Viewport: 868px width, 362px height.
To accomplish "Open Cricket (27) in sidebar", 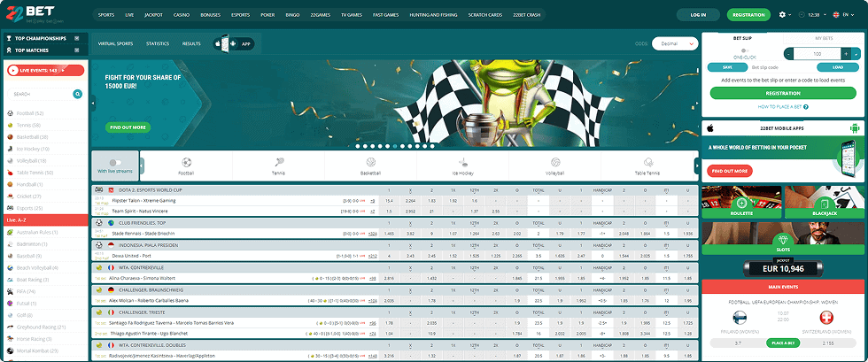I will [28, 196].
